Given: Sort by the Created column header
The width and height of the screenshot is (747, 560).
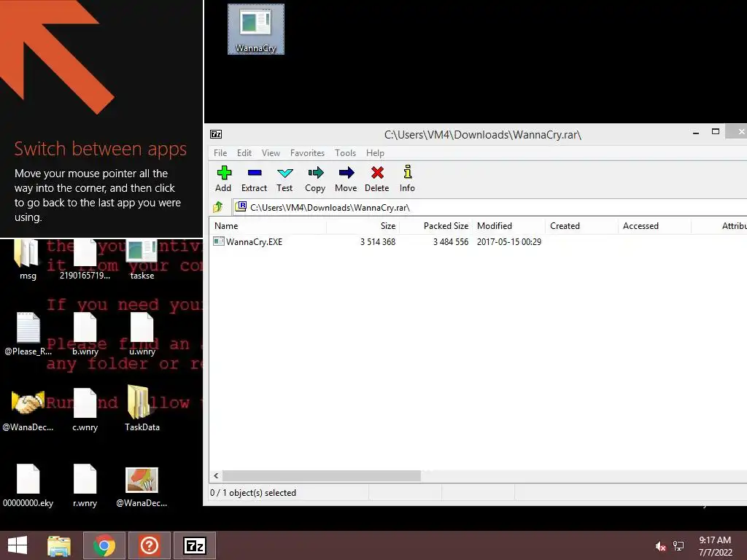Looking at the screenshot, I should (581, 226).
